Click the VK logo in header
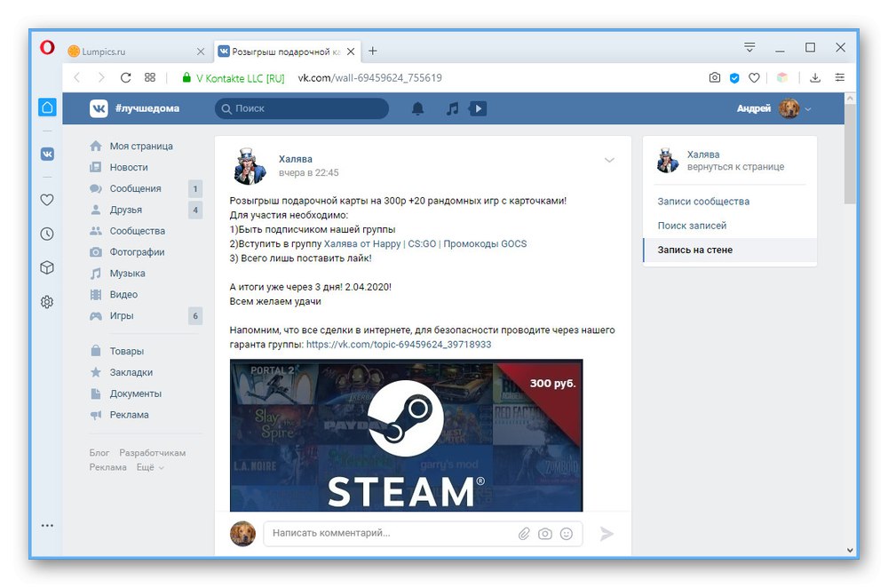888x588 pixels. tap(99, 108)
